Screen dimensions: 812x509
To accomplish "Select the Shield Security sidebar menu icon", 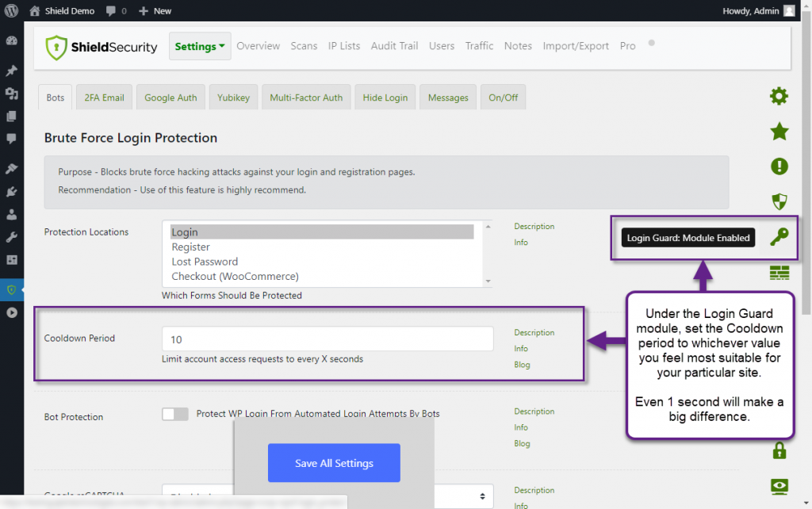I will [11, 290].
